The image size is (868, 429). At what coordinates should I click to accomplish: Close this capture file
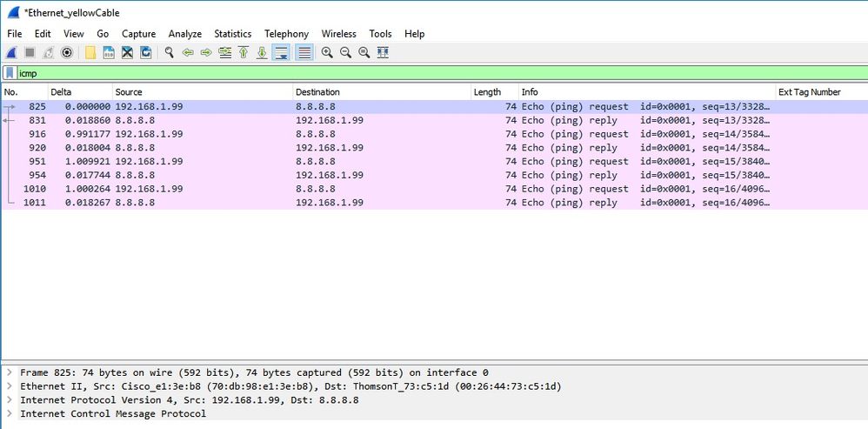pos(127,52)
